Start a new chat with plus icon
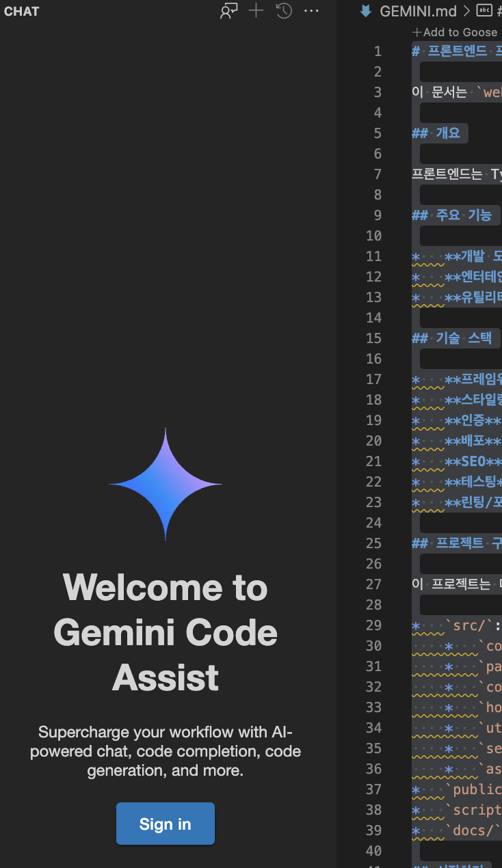 pyautogui.click(x=256, y=11)
